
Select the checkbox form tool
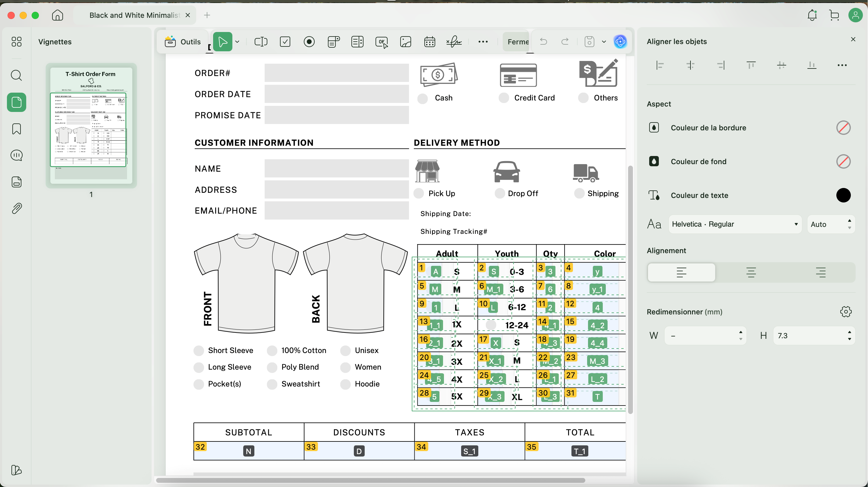pyautogui.click(x=285, y=42)
